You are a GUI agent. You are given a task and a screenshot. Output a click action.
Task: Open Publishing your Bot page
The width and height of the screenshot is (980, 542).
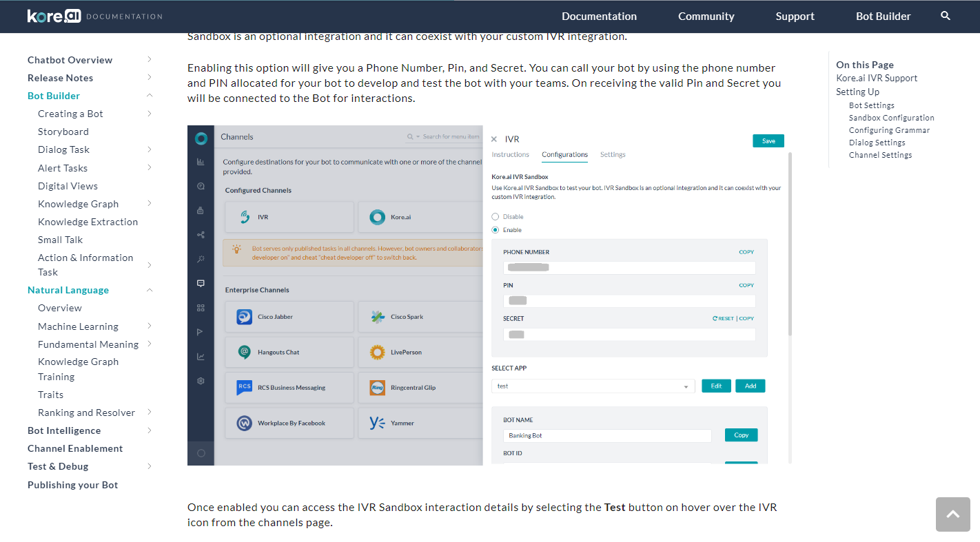coord(72,485)
